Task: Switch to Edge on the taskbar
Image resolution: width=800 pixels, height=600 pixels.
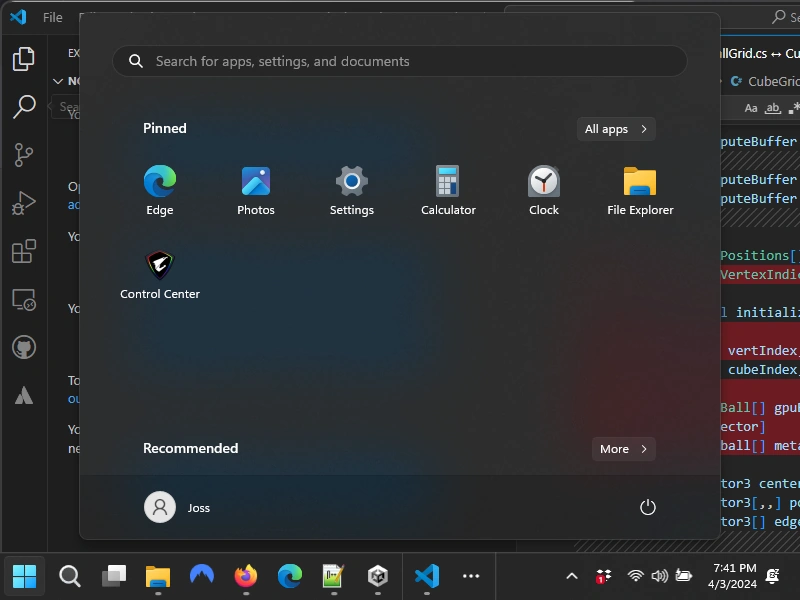Action: click(290, 577)
